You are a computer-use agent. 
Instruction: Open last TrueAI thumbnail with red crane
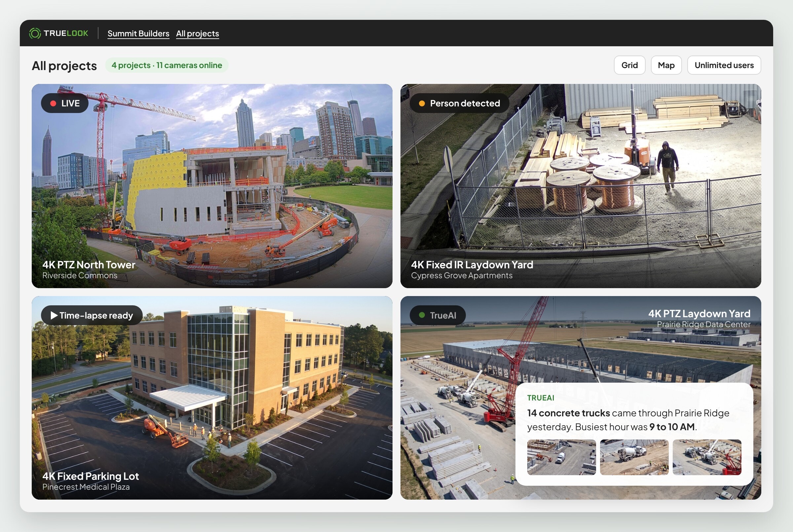click(x=706, y=457)
